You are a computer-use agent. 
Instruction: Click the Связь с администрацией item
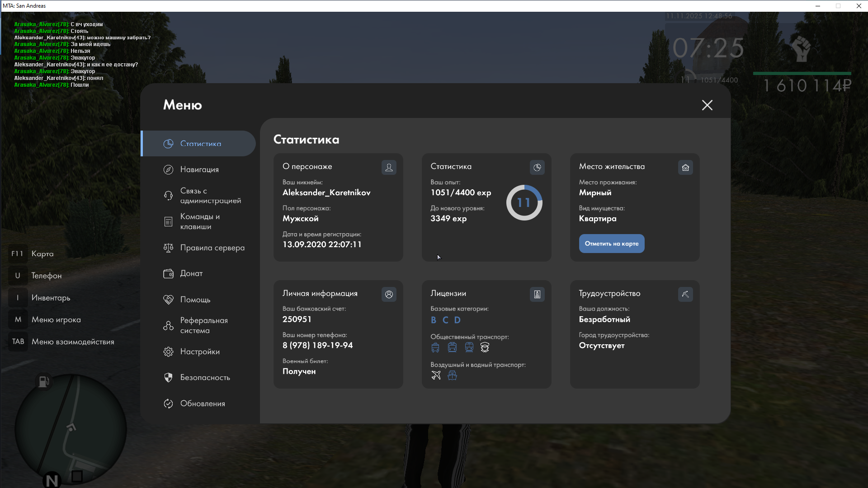(210, 196)
